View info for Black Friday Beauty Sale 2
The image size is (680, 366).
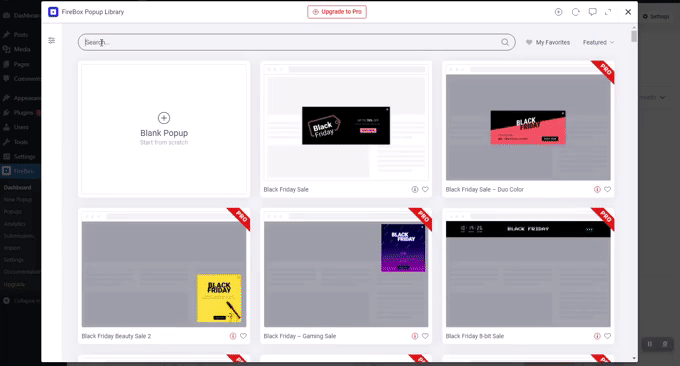(x=233, y=336)
